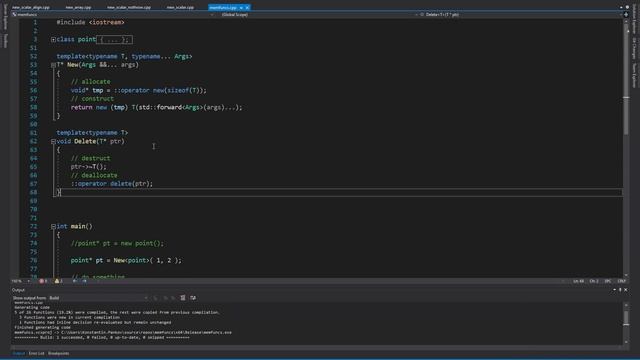
Task: Collapse the main function block
Action: (x=53, y=227)
